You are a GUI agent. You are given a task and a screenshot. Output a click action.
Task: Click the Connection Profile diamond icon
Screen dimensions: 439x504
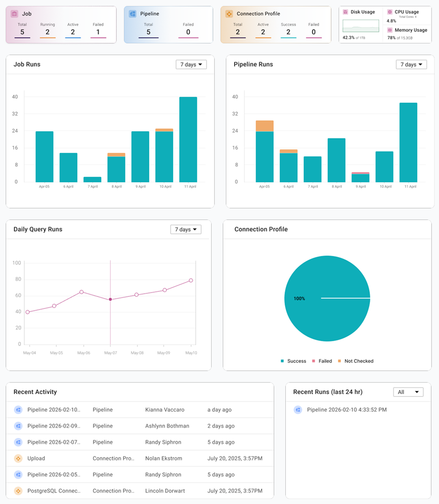[x=229, y=13]
